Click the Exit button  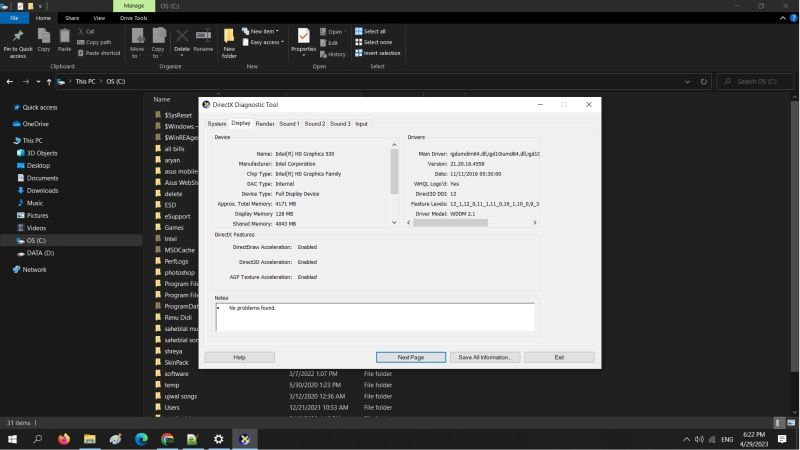[x=559, y=357]
